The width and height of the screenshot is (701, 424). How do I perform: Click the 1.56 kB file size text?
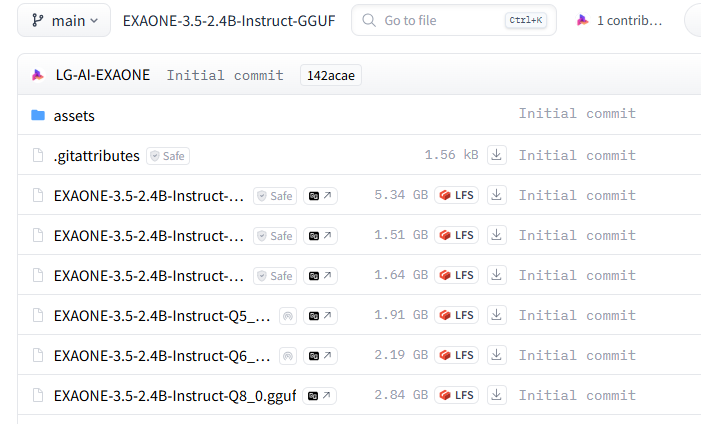pyautogui.click(x=451, y=155)
